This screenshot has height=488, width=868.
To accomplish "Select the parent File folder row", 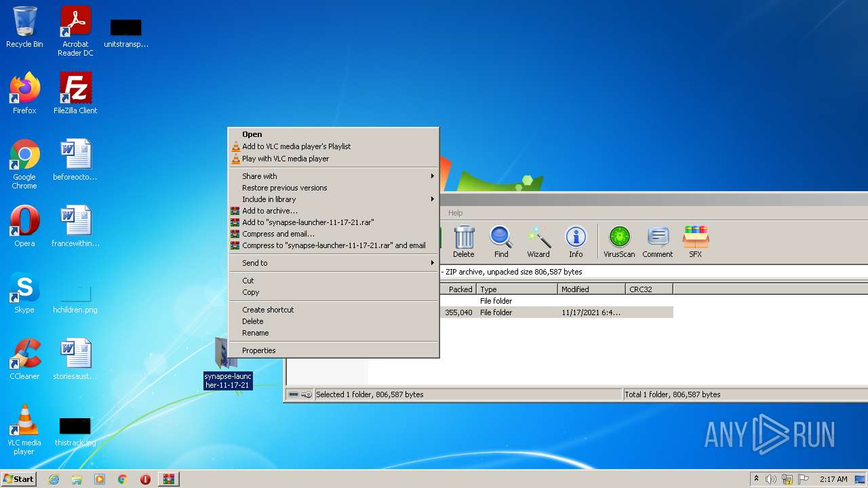I will tap(556, 301).
